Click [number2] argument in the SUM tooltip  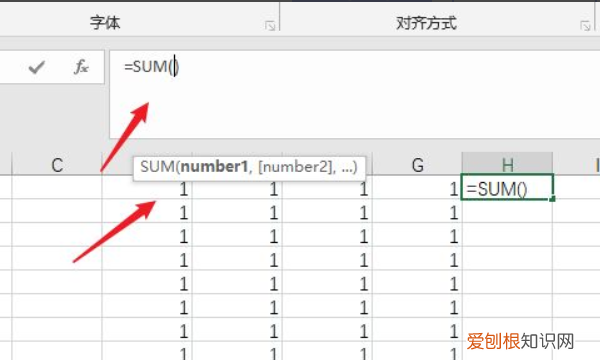tap(295, 167)
